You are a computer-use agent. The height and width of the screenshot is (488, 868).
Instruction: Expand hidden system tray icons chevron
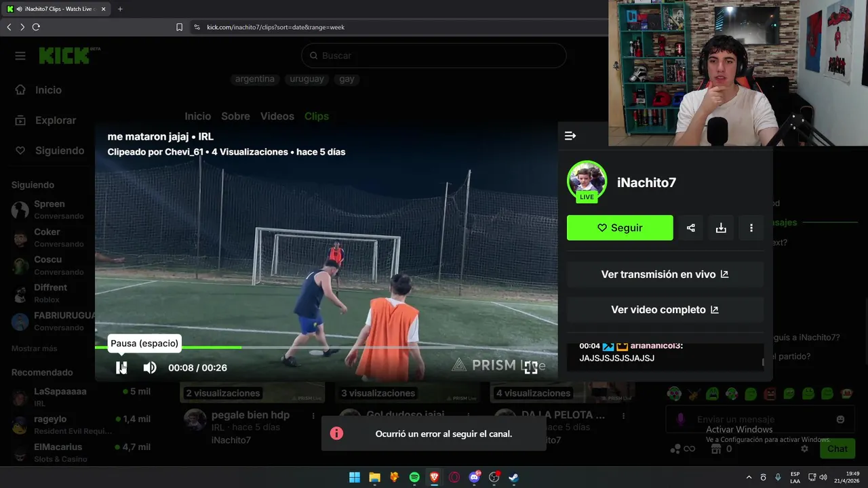pos(749,477)
